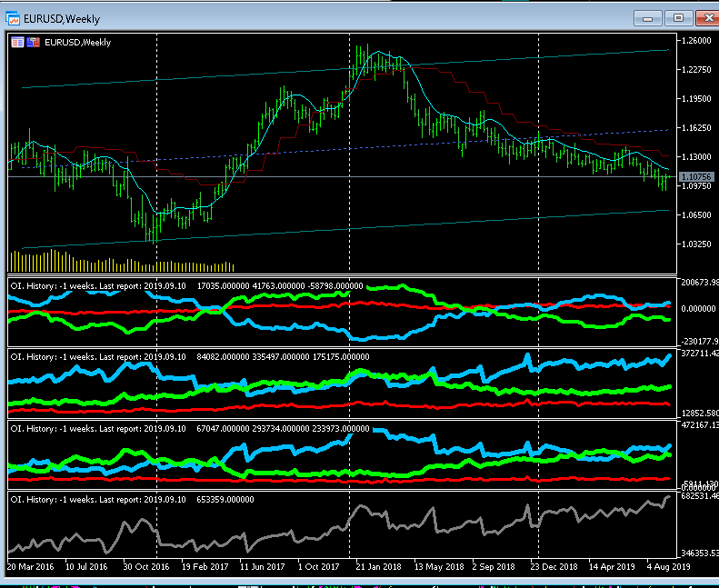Click the 682531.48 indicator scale value
719x588 pixels.
[x=700, y=496]
